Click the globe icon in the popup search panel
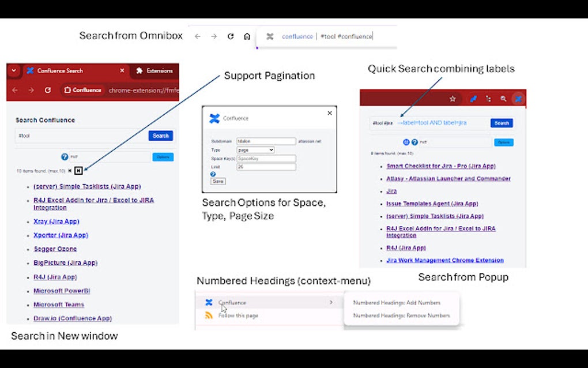This screenshot has height=368, width=588. click(x=406, y=142)
